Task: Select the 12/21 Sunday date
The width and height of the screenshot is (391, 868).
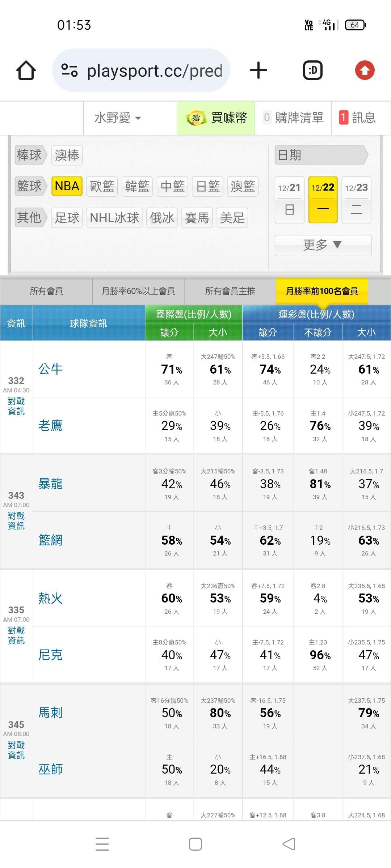Action: tap(289, 200)
